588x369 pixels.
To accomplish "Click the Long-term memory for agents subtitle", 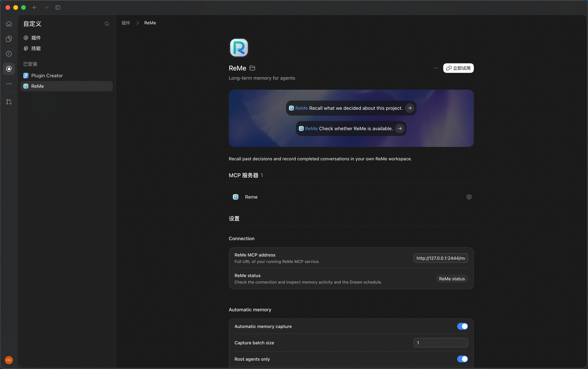I will [262, 78].
